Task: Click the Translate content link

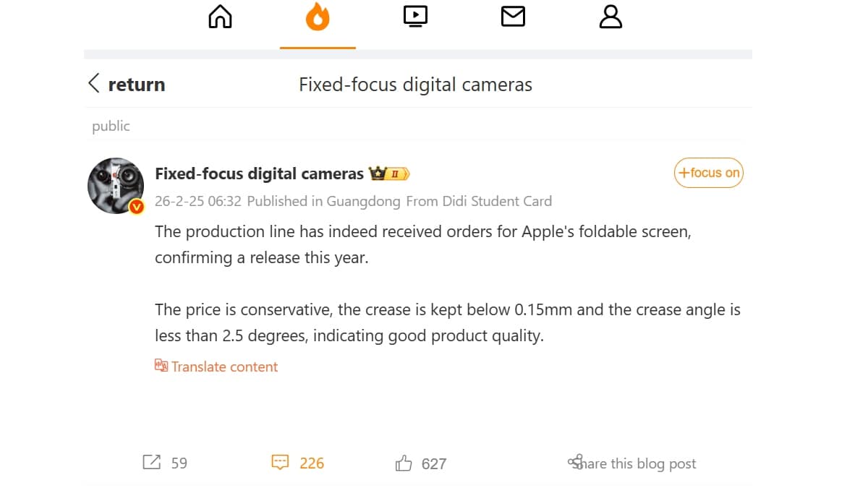Action: click(x=224, y=367)
